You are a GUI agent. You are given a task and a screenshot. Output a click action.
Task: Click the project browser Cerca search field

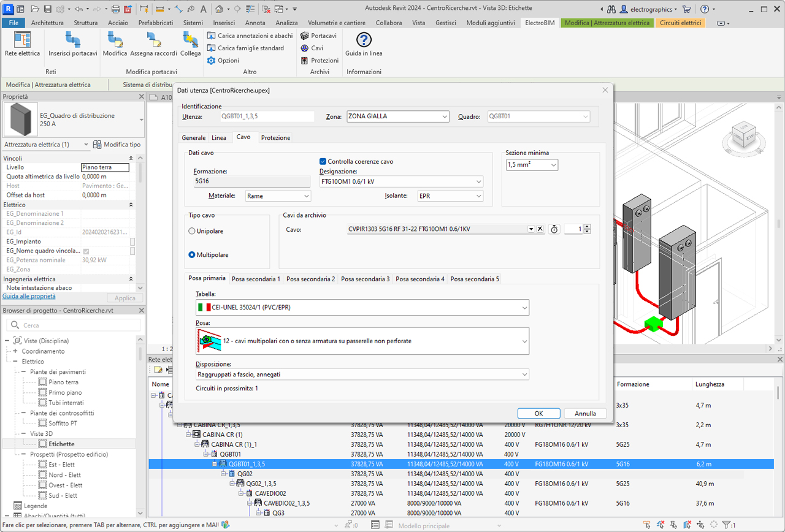coord(72,325)
